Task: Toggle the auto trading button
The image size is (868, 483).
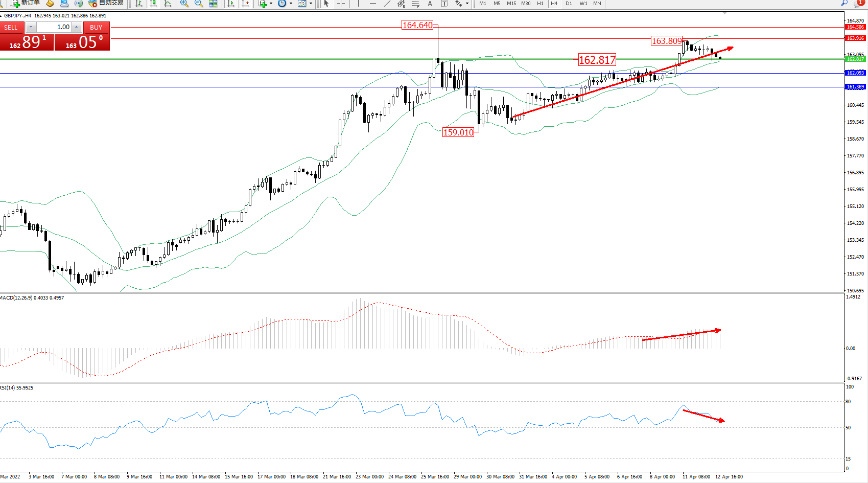Action: point(106,3)
